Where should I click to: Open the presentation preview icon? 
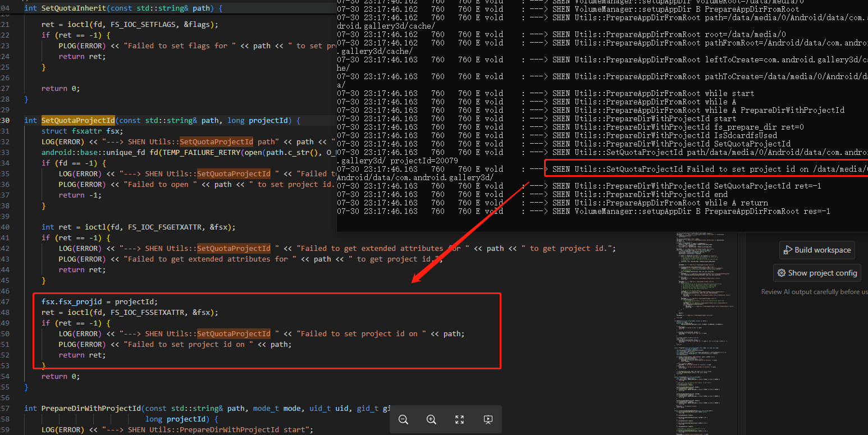488,419
